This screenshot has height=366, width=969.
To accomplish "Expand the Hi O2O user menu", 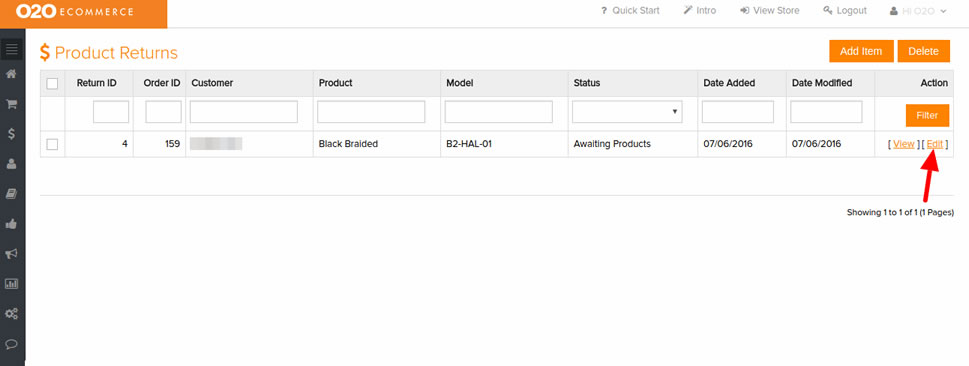I will (918, 11).
